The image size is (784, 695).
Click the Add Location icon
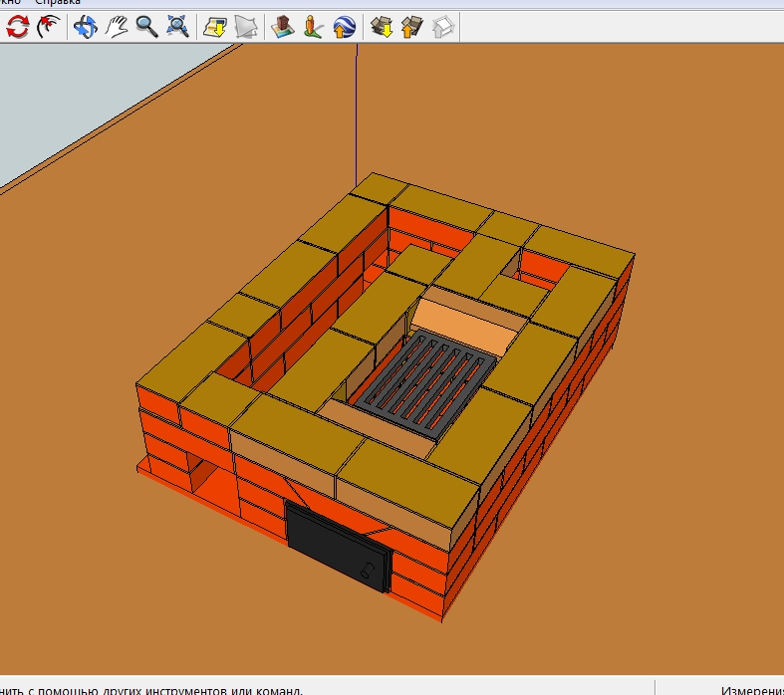215,27
